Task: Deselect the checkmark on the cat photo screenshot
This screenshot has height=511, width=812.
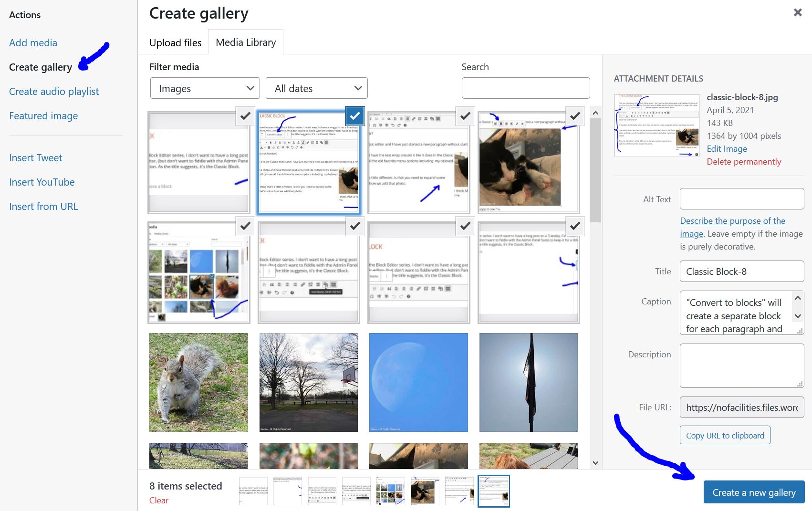Action: point(575,116)
